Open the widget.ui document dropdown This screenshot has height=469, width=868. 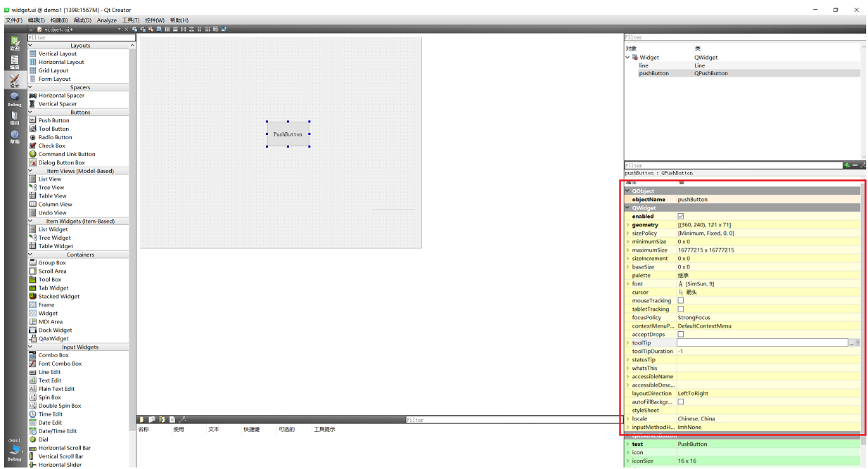120,29
